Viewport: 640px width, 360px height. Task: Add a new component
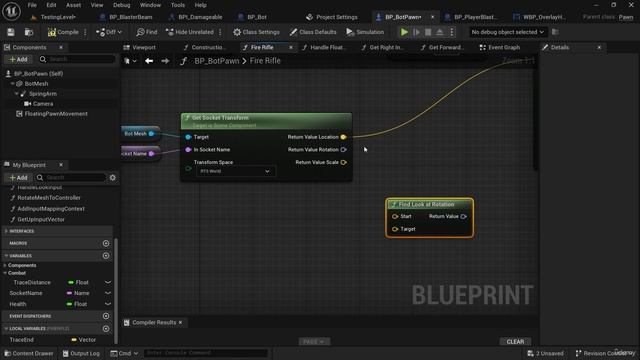click(18, 59)
